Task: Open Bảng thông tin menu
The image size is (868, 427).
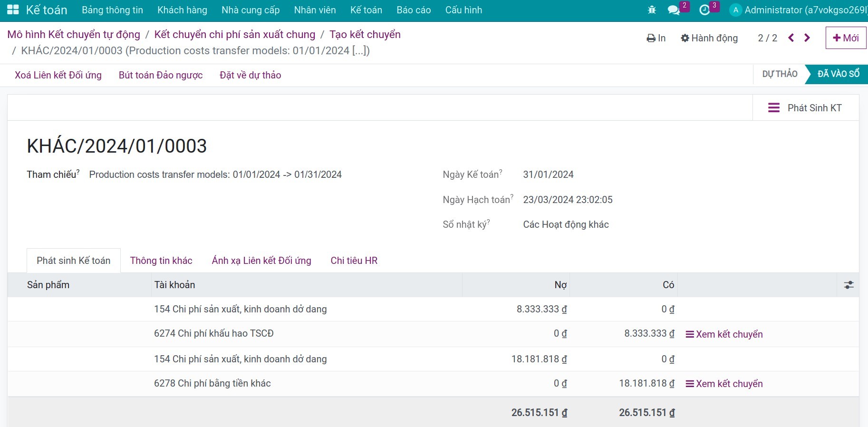Action: coord(112,10)
